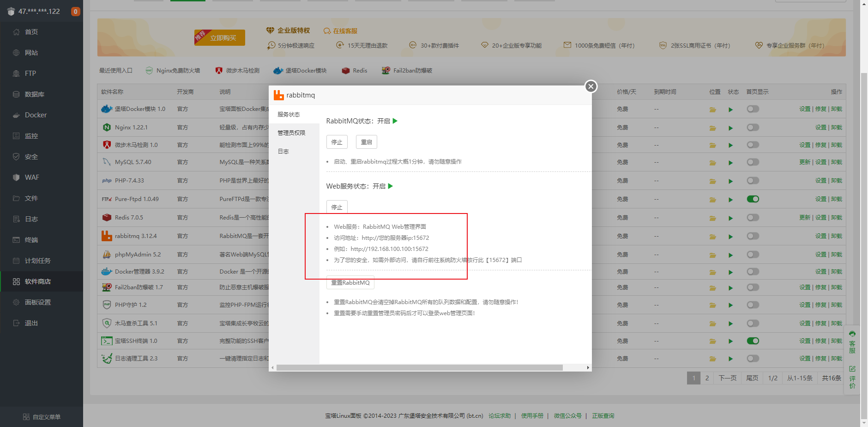Open the 客服 floating widget
The height and width of the screenshot is (427, 868).
[x=852, y=342]
